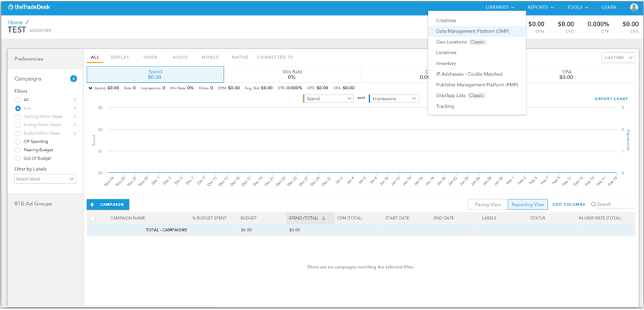Click the Campaigns count badge
The height and width of the screenshot is (310, 644).
point(74,78)
